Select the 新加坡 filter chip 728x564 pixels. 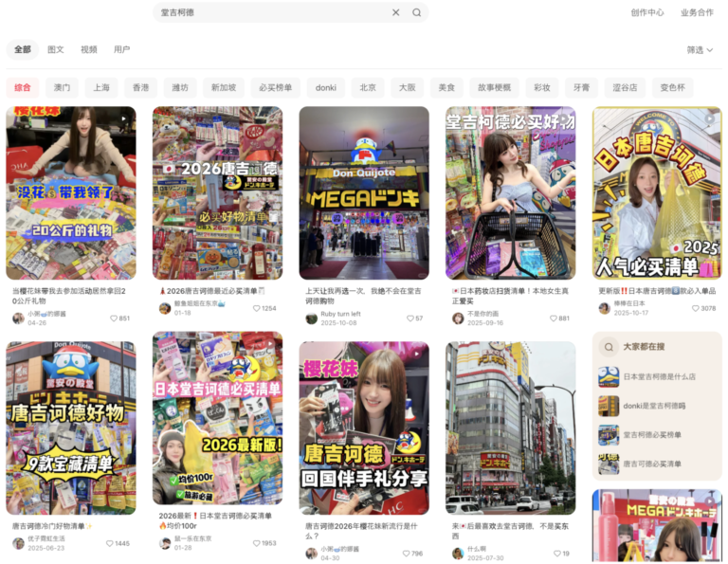[224, 87]
